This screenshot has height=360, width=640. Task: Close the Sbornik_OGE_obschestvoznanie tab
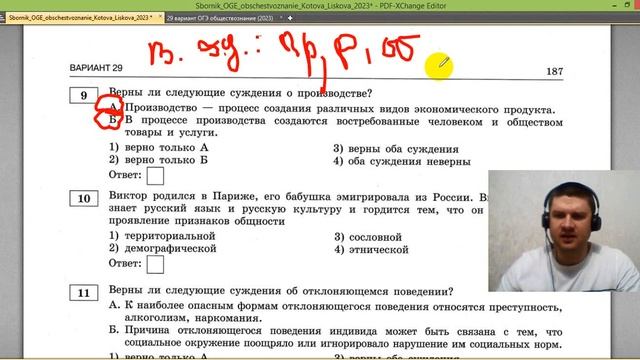[160, 17]
